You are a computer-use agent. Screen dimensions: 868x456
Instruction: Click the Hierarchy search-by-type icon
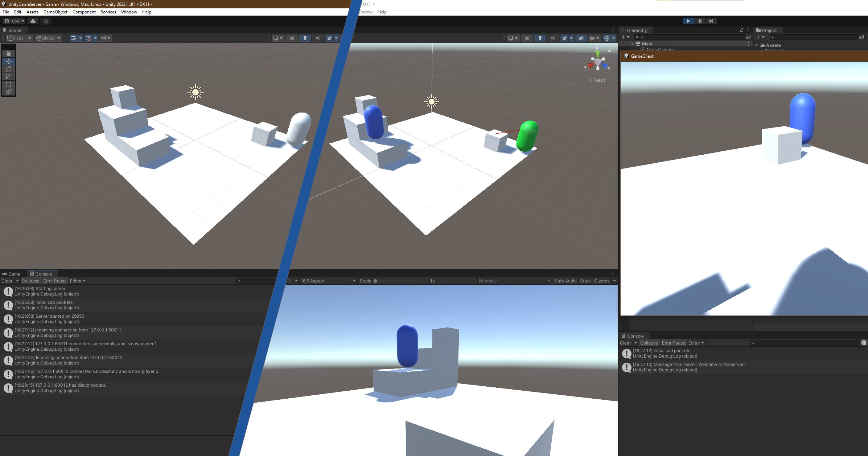(748, 37)
